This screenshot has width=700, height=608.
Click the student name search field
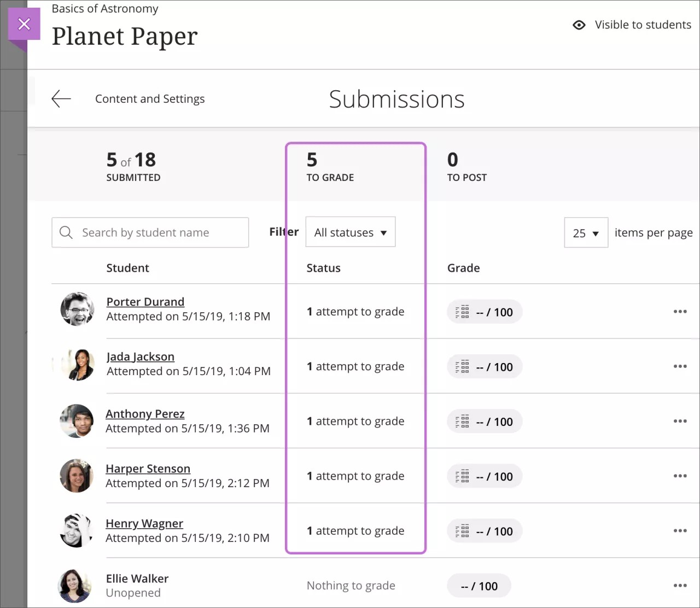tap(159, 232)
